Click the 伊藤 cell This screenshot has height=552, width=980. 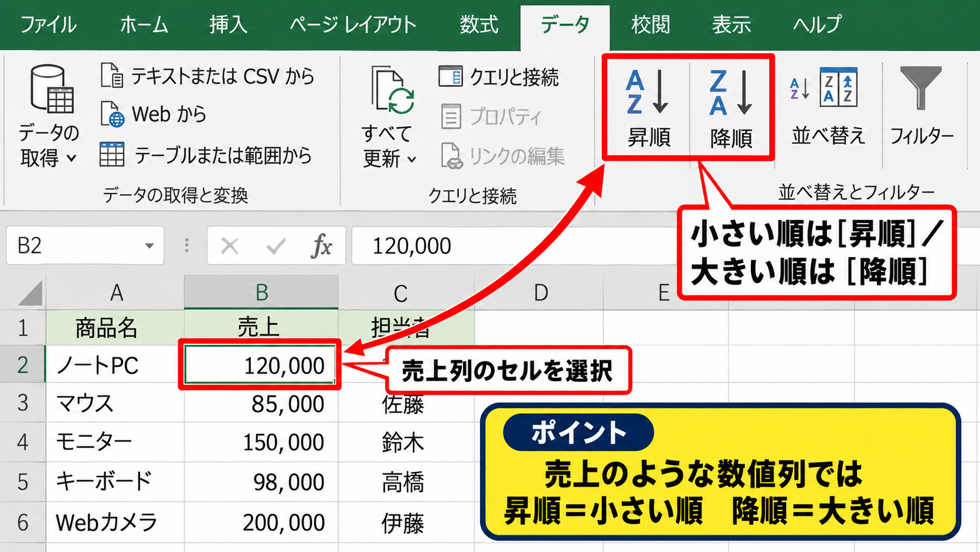(x=406, y=522)
